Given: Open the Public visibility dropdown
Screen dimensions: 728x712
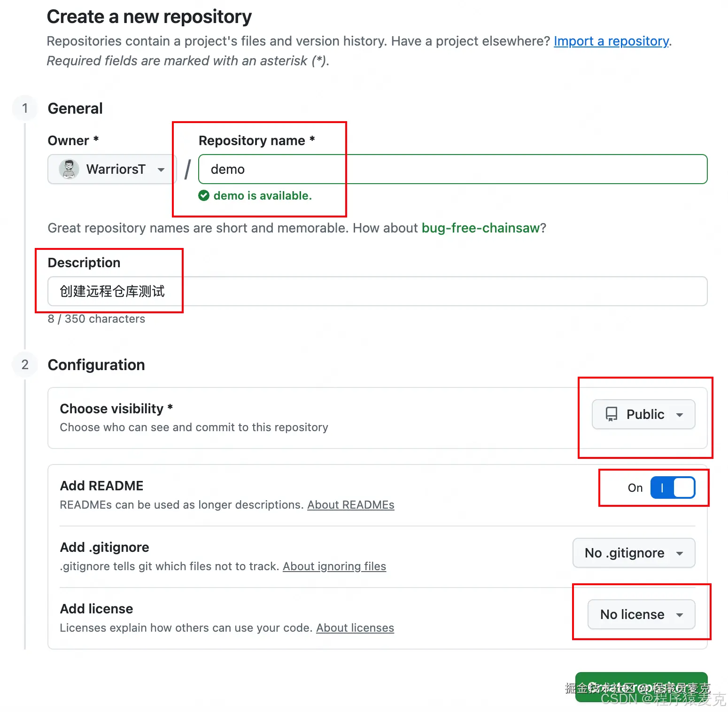Looking at the screenshot, I should (643, 414).
